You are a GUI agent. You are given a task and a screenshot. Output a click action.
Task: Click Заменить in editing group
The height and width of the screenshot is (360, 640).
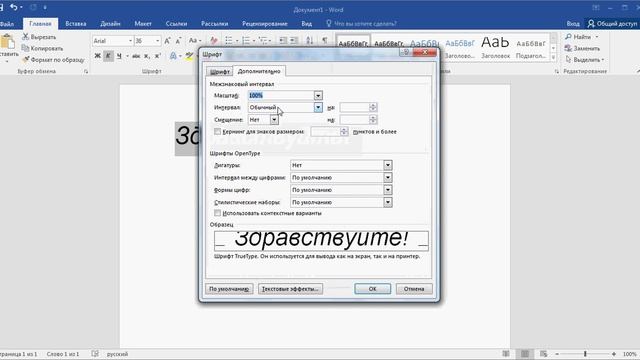(582, 48)
